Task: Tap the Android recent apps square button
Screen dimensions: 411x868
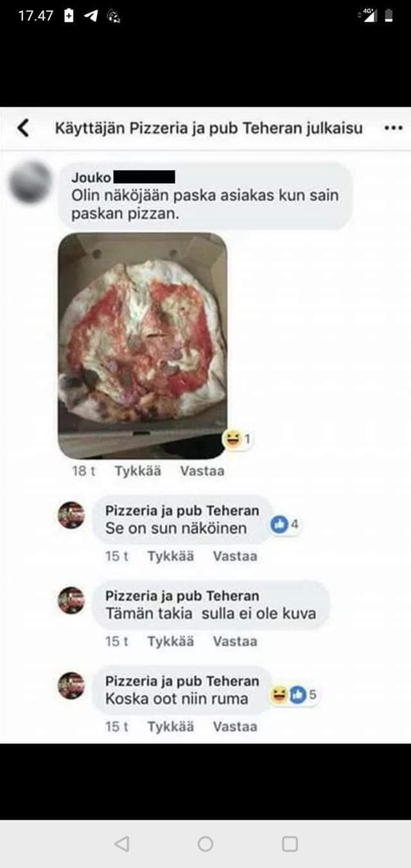Action: coord(290,844)
